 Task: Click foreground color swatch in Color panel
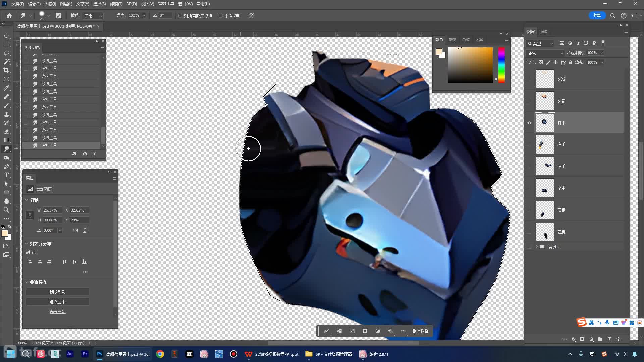tap(439, 51)
